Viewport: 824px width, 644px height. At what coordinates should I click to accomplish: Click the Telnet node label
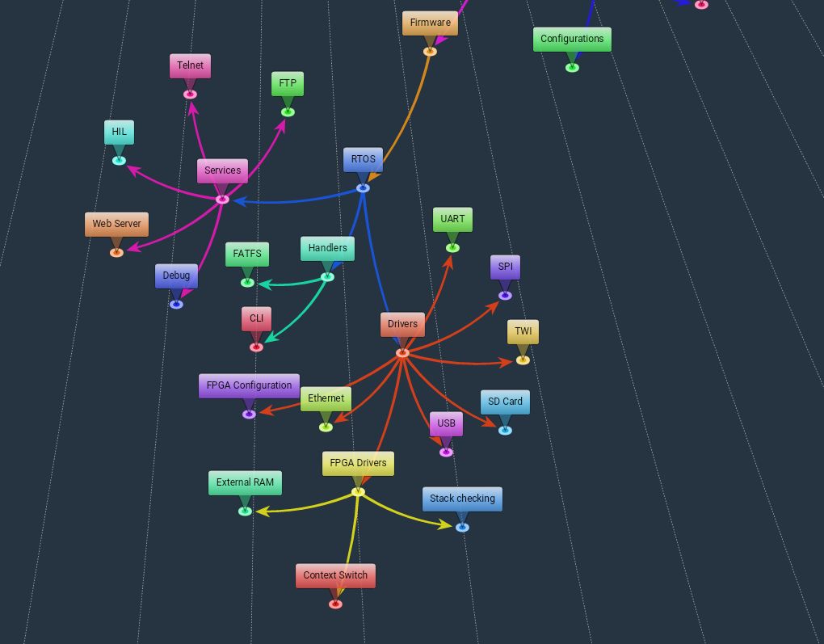click(190, 65)
